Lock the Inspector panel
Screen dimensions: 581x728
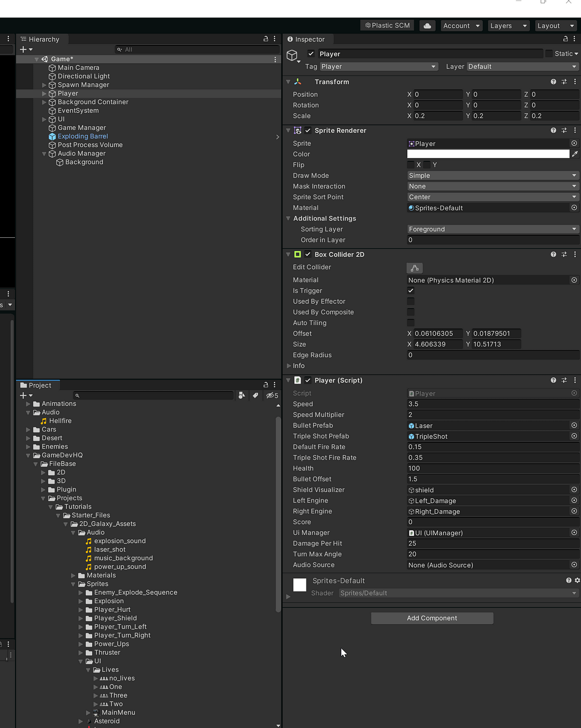[x=566, y=39]
